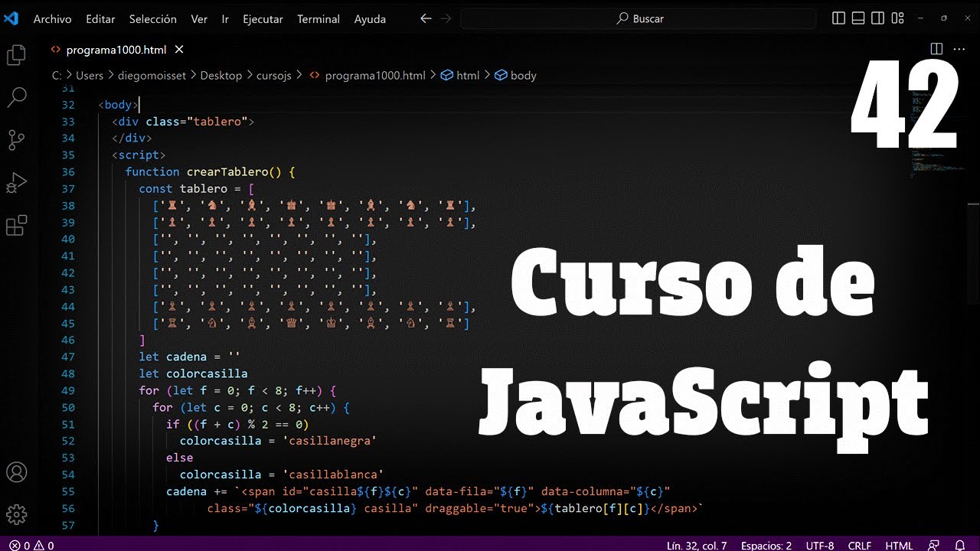The height and width of the screenshot is (551, 980).
Task: Click diegomoisset in the breadcrumb path
Action: pos(152,75)
